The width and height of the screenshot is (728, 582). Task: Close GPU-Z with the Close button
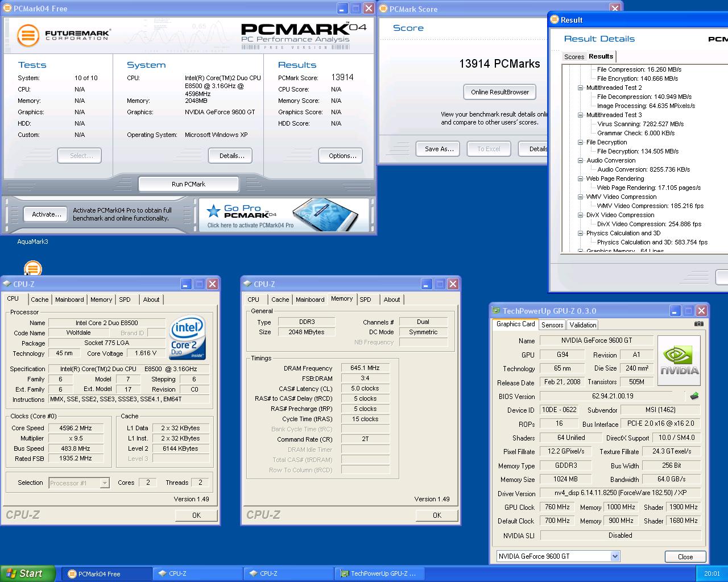point(685,557)
